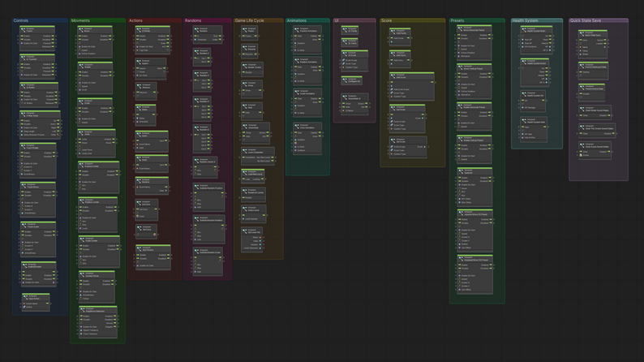Click the Add Points node graph icon
The image size is (644, 362).
tap(393, 32)
